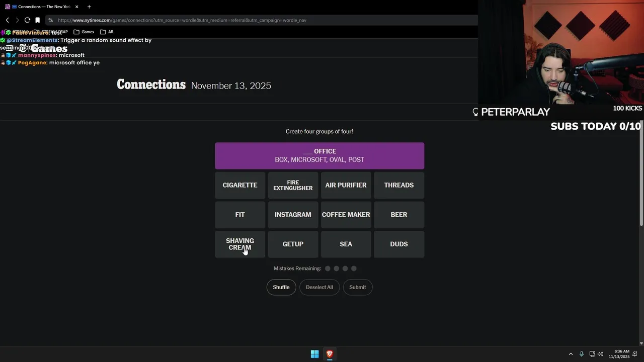This screenshot has width=644, height=362.
Task: Click the browser forward arrow
Action: [x=17, y=20]
